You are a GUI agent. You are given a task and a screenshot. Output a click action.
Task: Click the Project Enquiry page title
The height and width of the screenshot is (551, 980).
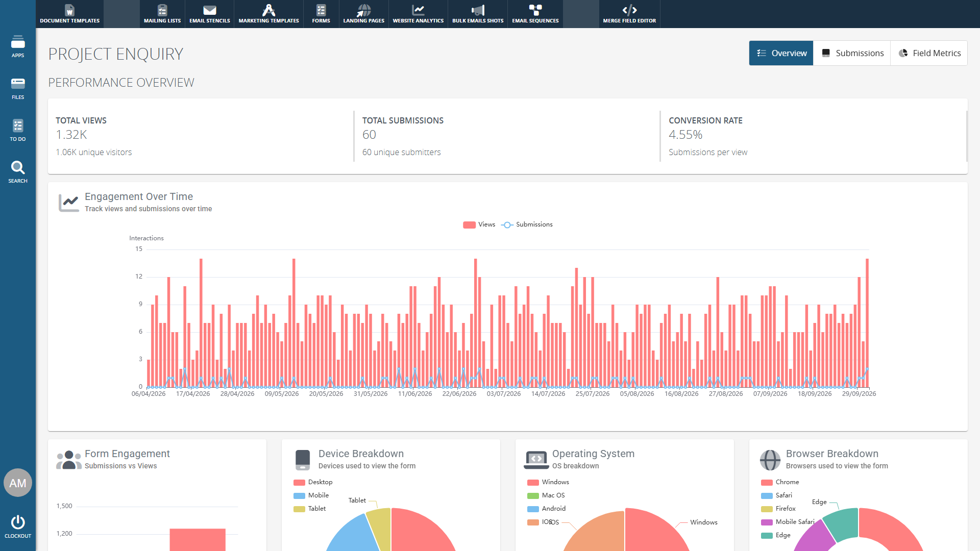click(x=116, y=54)
